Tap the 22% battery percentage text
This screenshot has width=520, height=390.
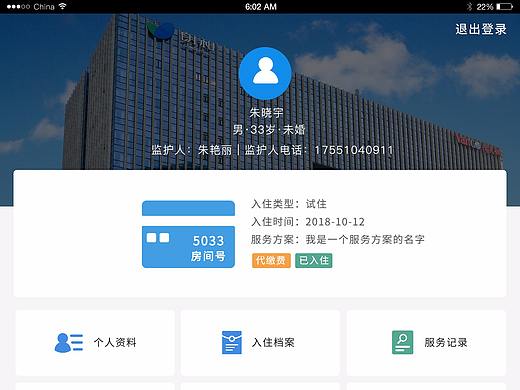[485, 6]
